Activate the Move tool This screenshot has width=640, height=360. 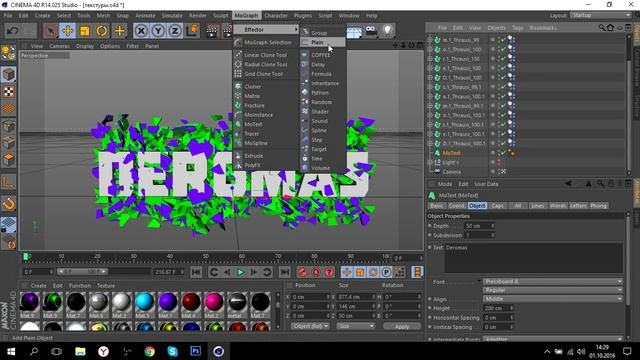pyautogui.click(x=68, y=31)
